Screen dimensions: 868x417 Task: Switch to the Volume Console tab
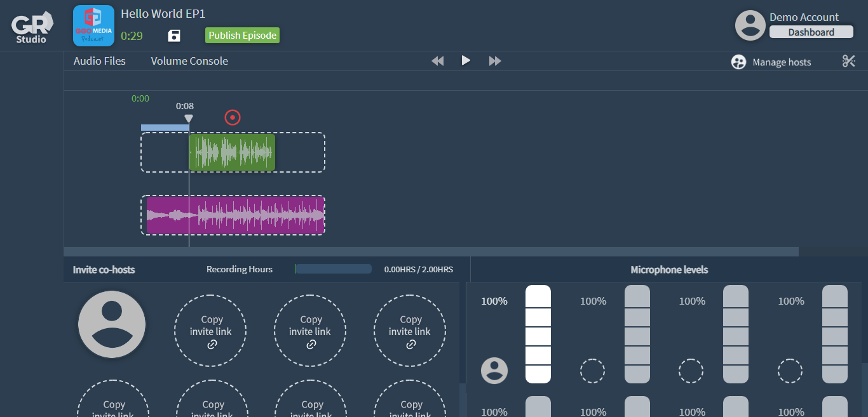point(189,60)
